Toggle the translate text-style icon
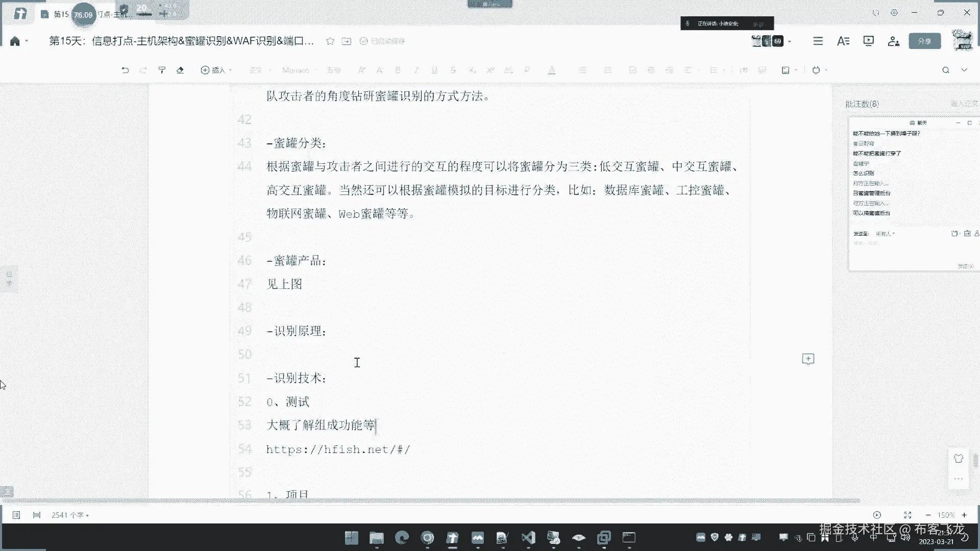Viewport: 980px width, 551px height. coord(843,41)
